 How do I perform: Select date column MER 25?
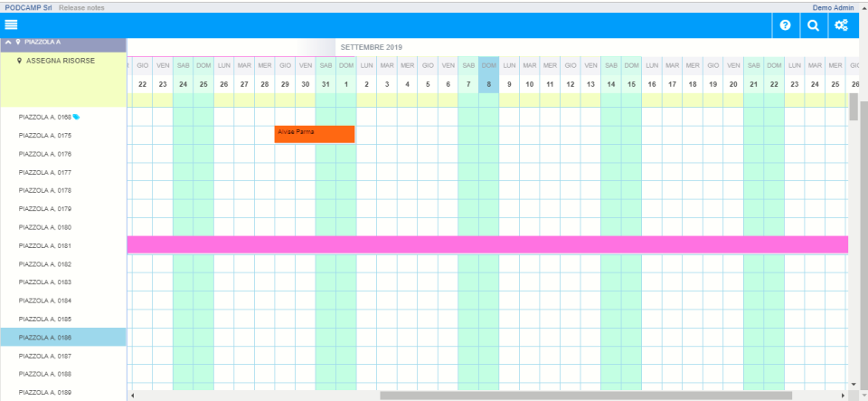pos(835,75)
